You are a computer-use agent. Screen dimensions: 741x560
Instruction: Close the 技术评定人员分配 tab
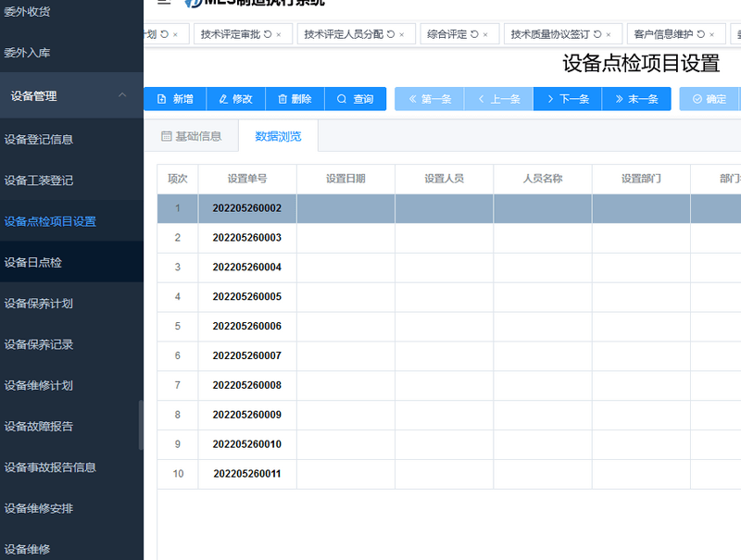(402, 34)
